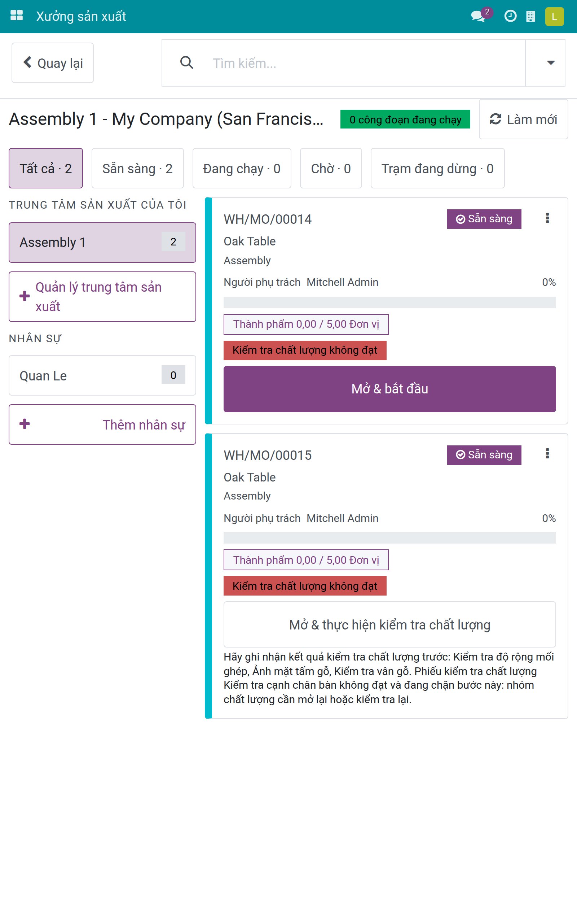
Task: Switch to the Sẵn sàng filter
Action: click(137, 169)
